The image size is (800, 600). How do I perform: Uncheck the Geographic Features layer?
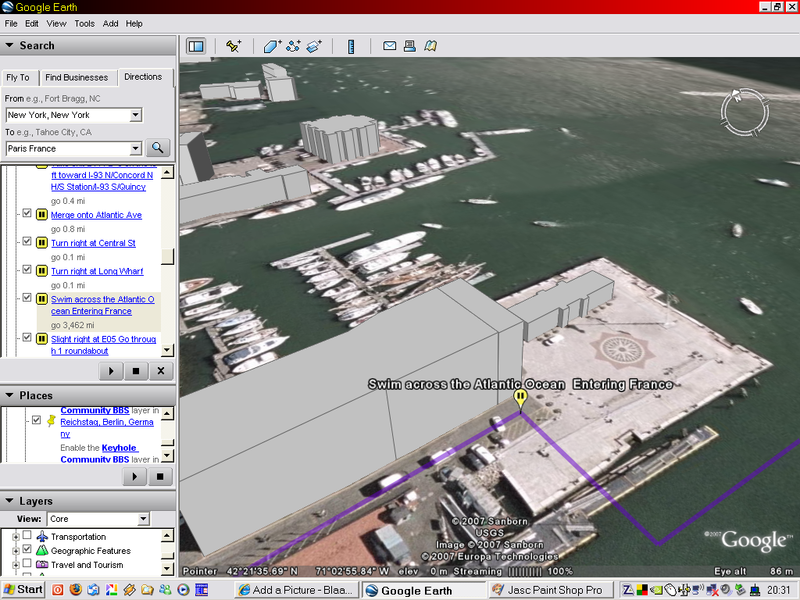pyautogui.click(x=28, y=551)
